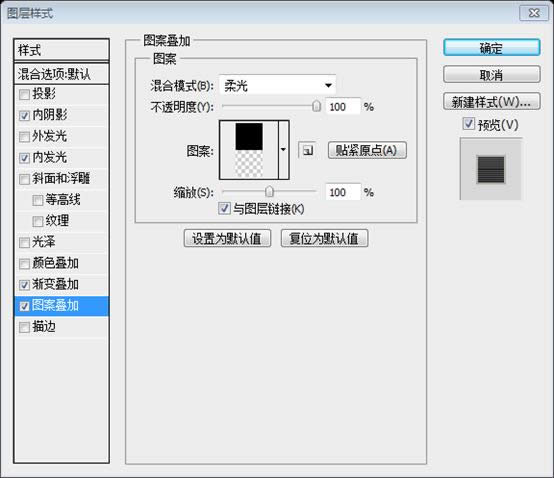554x478 pixels.
Task: Click 贴紧原点(A) button
Action: 367,150
